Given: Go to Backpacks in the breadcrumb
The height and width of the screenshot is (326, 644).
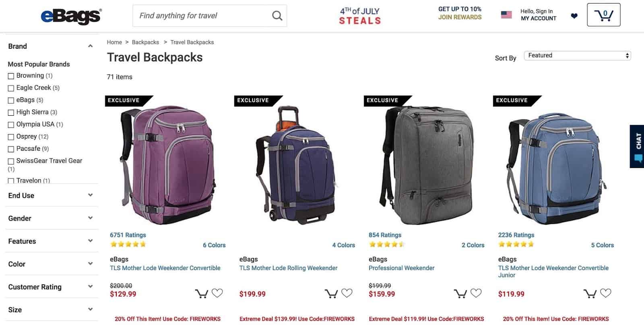Looking at the screenshot, I should coord(145,42).
